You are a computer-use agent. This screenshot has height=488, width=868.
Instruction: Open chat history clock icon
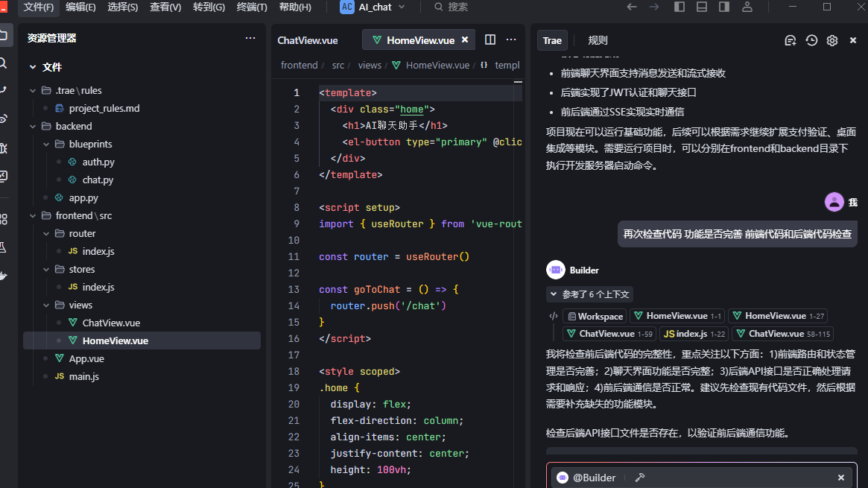[x=811, y=40]
